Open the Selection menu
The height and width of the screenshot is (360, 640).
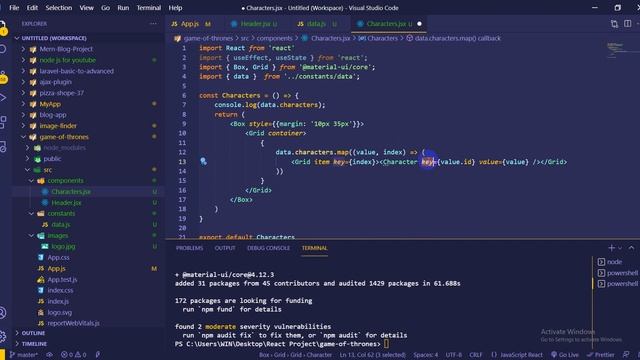(58, 8)
